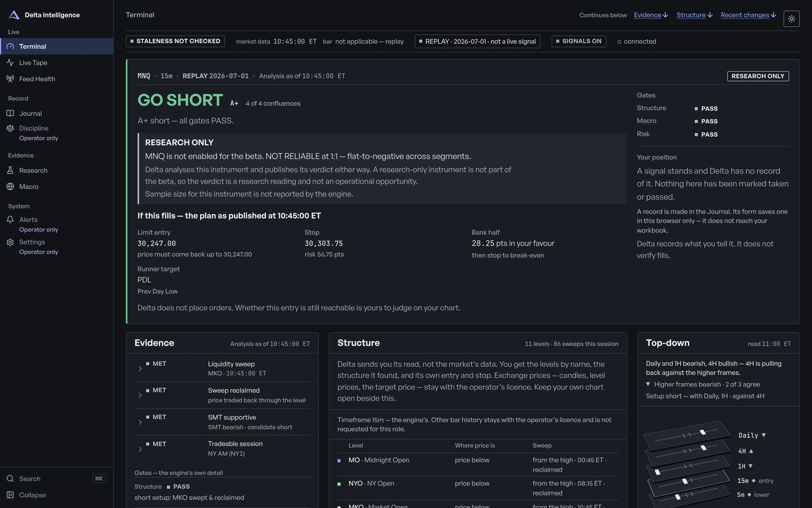
Task: Click the GO SHORT verdict heading
Action: [180, 100]
